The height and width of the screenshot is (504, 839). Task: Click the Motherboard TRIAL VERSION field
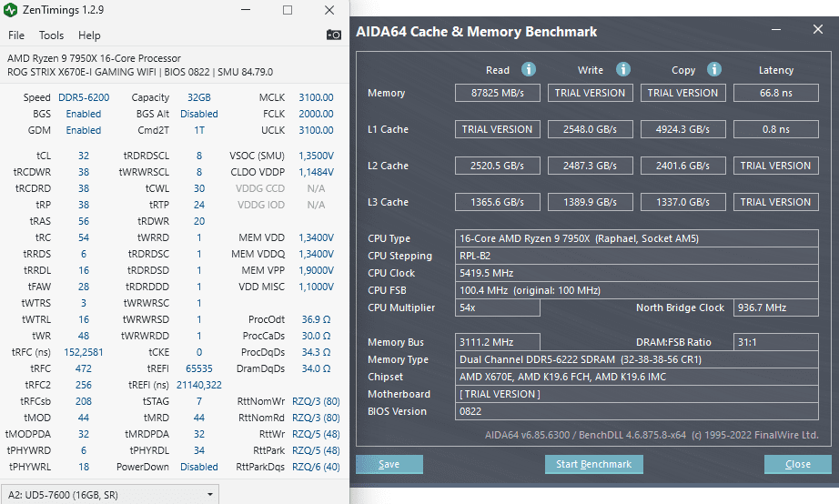(x=637, y=394)
